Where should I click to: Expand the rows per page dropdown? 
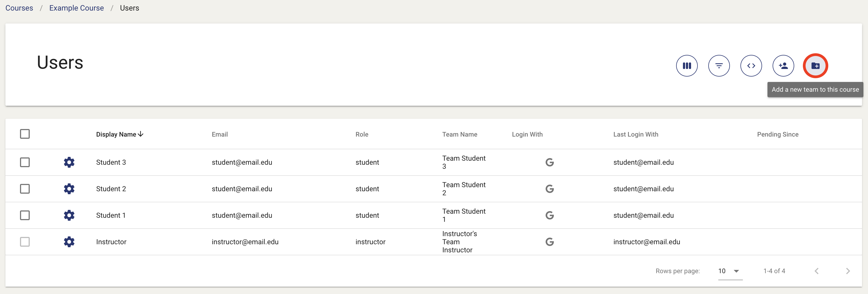click(x=730, y=271)
